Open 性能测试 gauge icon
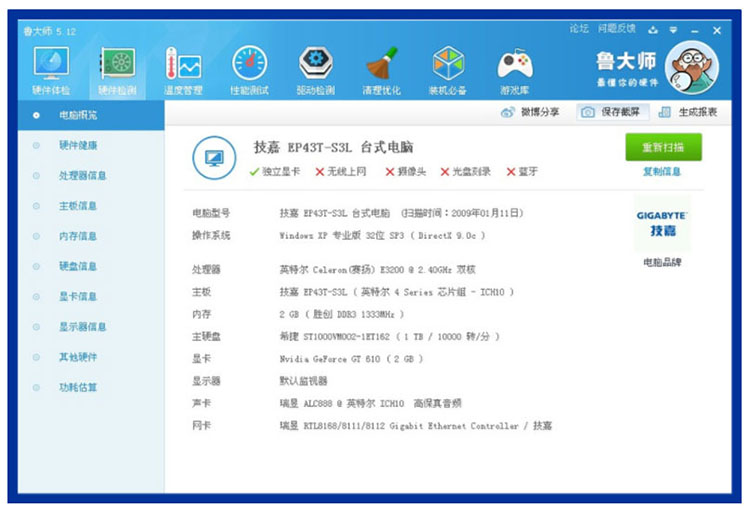 (249, 65)
